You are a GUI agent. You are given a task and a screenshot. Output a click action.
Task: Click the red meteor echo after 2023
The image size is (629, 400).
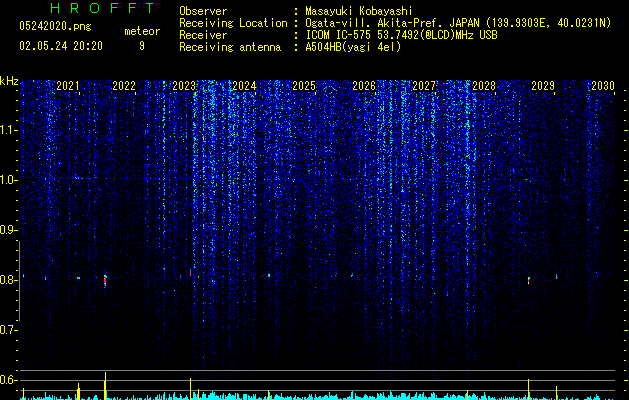coord(191,272)
